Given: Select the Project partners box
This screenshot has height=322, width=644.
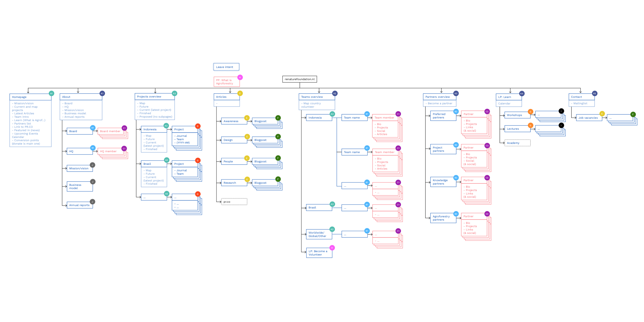Looking at the screenshot, I should (443, 149).
